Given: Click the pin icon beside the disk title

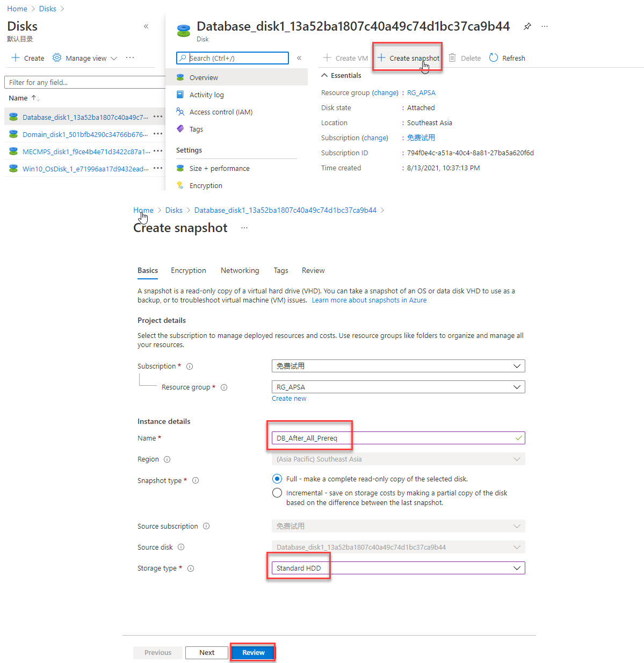Looking at the screenshot, I should tap(527, 26).
